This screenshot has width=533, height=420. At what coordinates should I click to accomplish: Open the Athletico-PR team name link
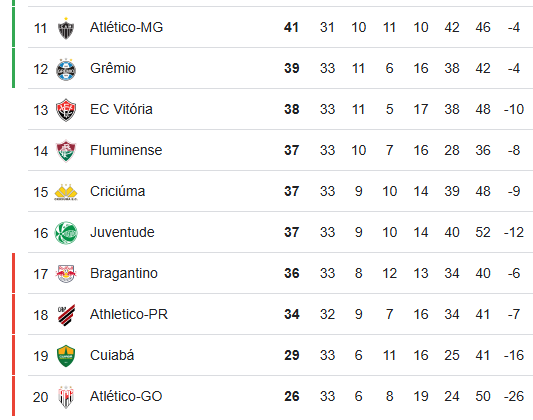pos(129,314)
